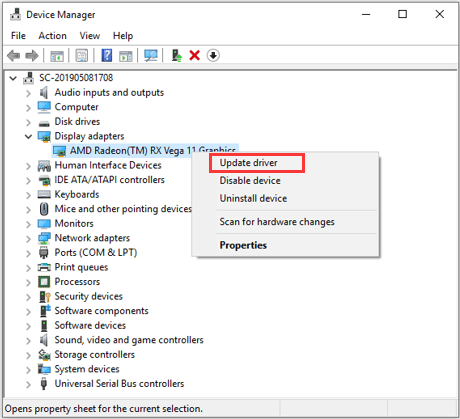Click the Show/Hide console tree toolbar icon

pyautogui.click(x=57, y=56)
